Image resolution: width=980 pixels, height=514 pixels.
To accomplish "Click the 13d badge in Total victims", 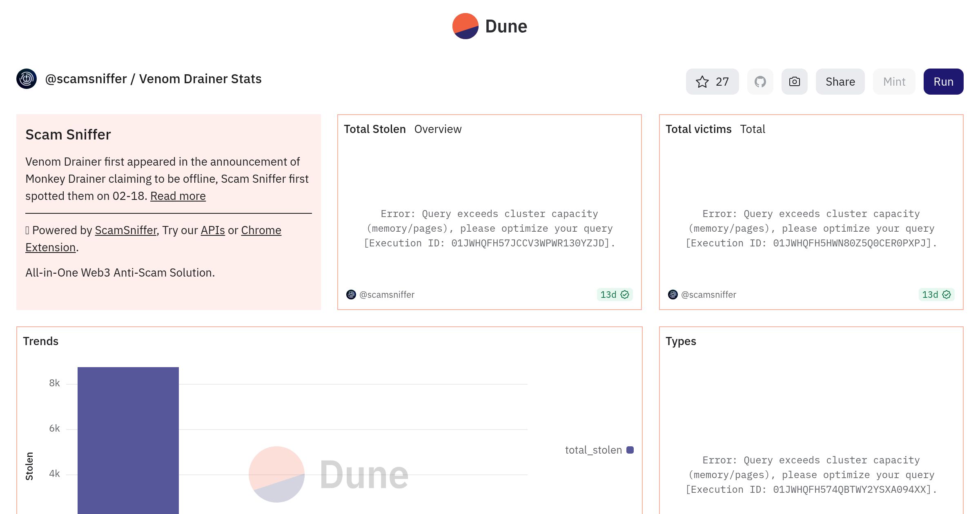I will (x=936, y=295).
